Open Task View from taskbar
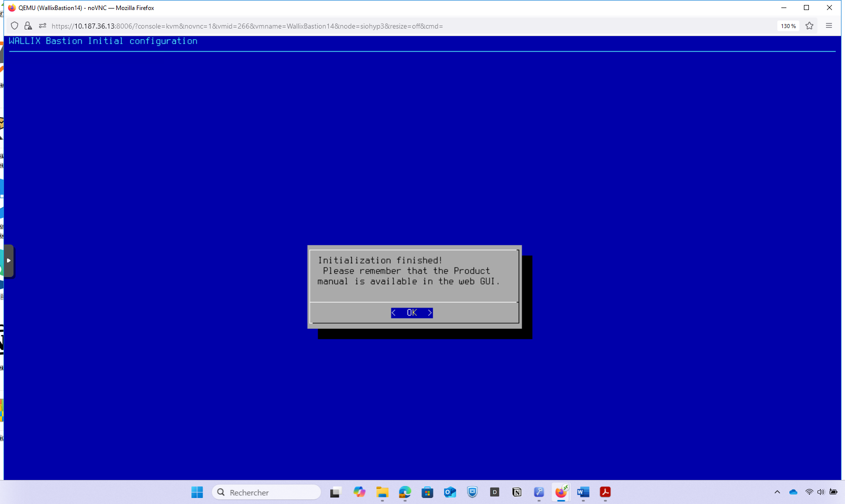Viewport: 845px width, 504px height. [335, 492]
